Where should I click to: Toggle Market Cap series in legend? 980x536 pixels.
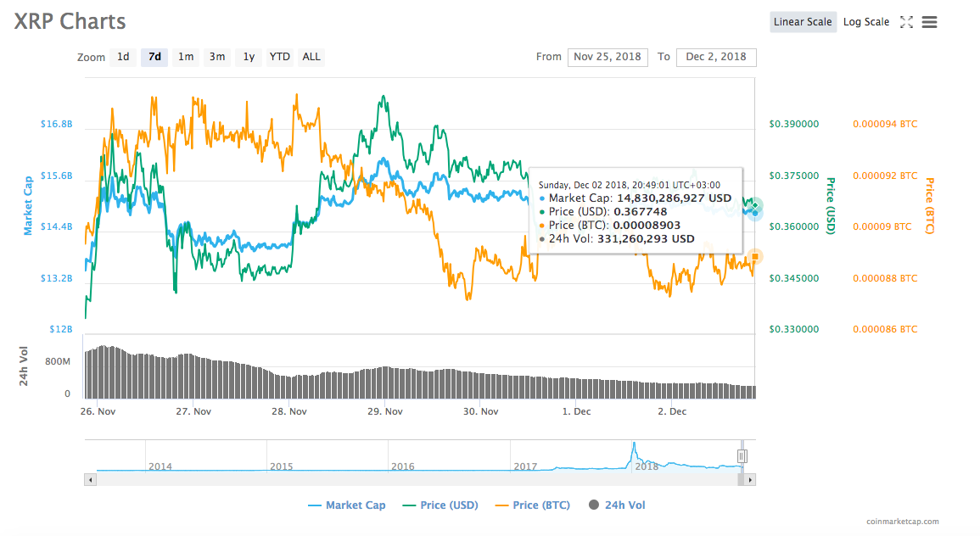tap(347, 505)
